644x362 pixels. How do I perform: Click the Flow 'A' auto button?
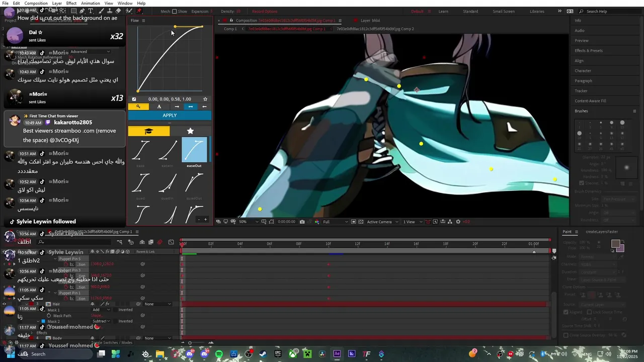tap(159, 107)
